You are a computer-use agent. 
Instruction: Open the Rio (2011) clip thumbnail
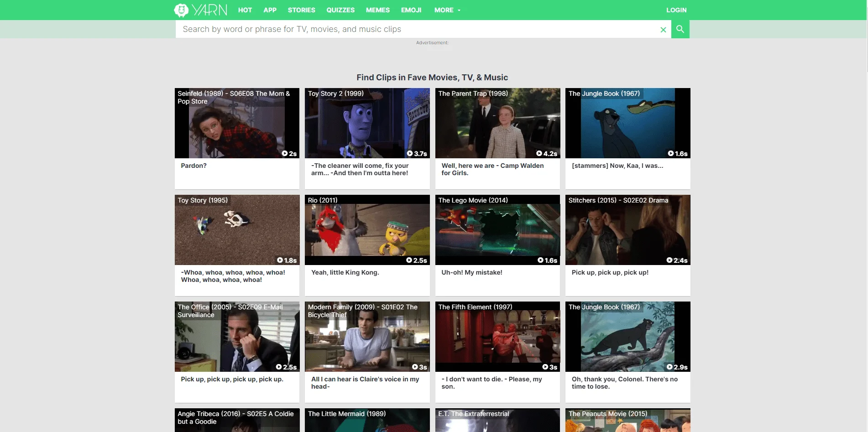[367, 230]
